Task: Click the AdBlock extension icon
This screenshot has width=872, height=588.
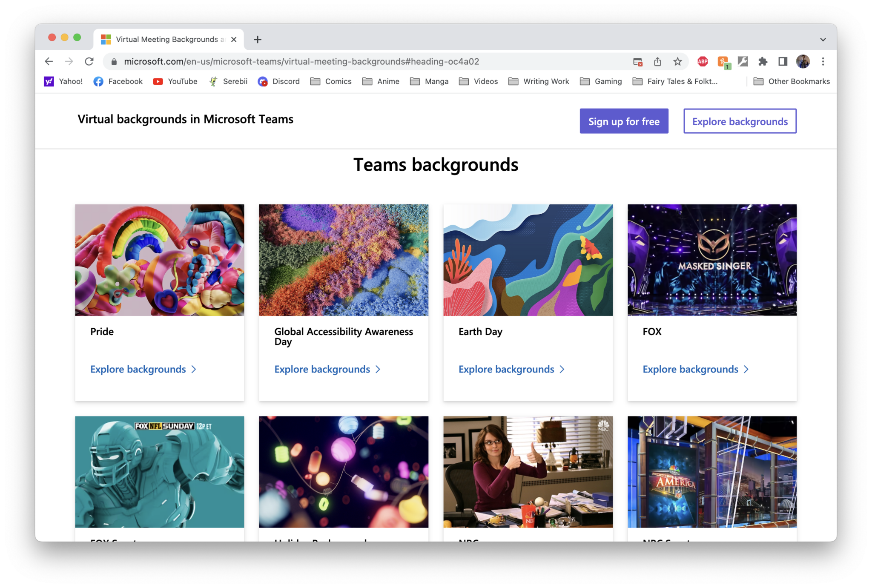Action: pyautogui.click(x=702, y=61)
